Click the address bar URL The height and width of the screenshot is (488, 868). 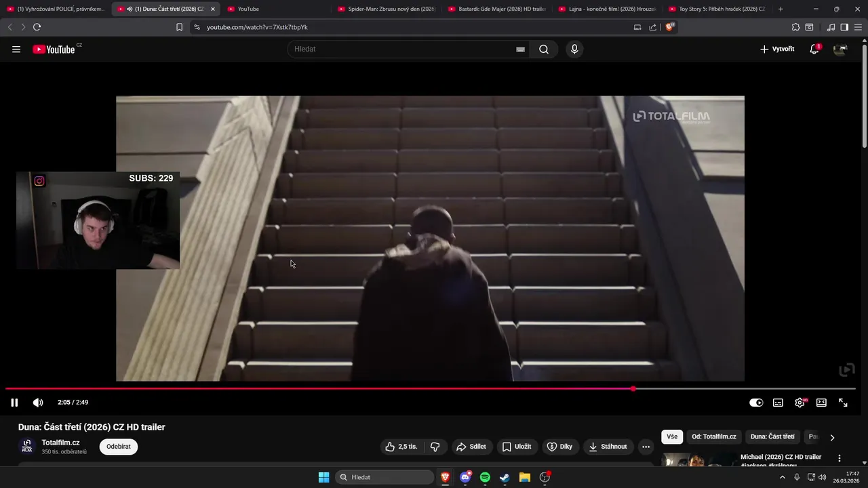tap(257, 27)
